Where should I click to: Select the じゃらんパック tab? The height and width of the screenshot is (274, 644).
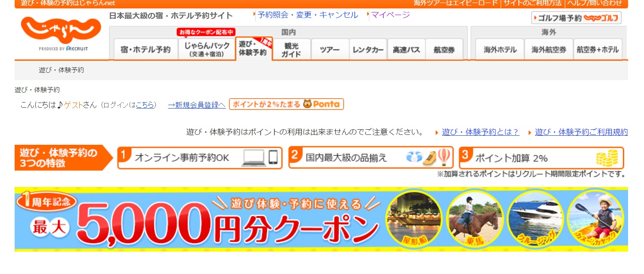coord(207,50)
